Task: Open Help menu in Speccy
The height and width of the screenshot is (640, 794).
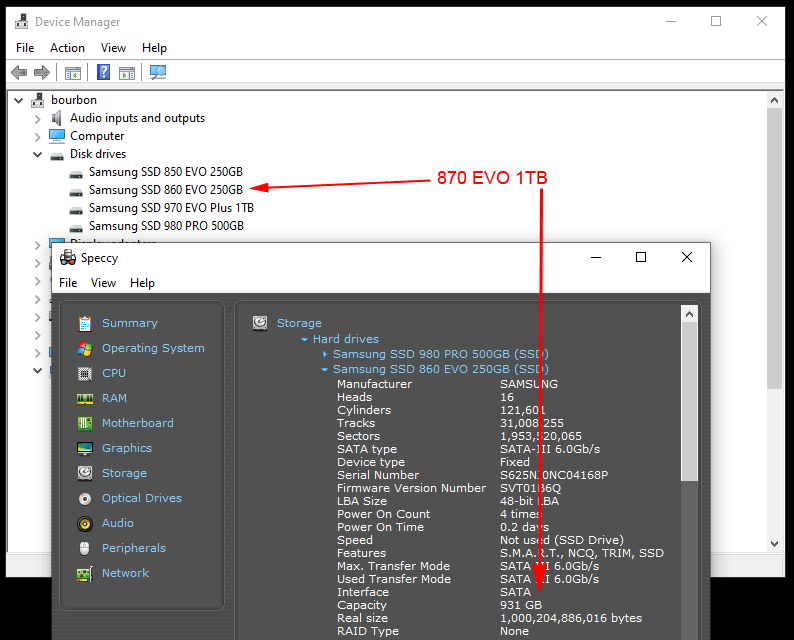Action: pos(142,283)
